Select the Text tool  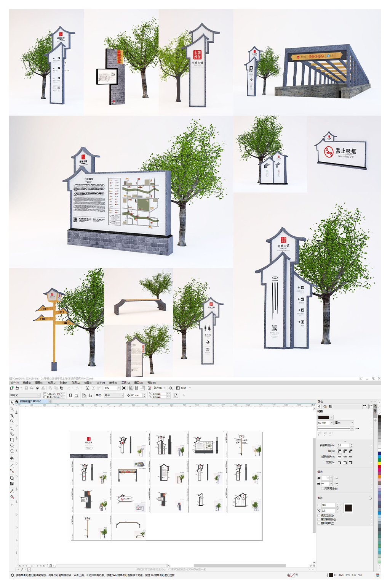click(x=12, y=458)
